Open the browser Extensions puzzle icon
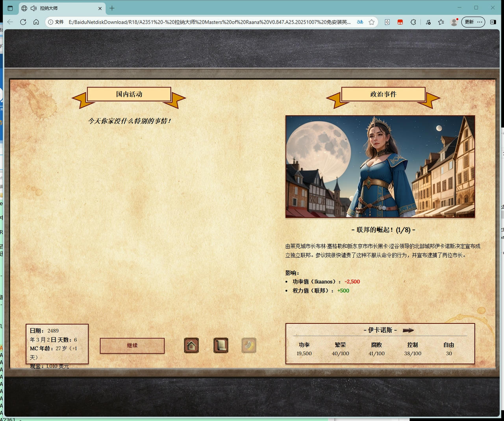The image size is (504, 421). pyautogui.click(x=413, y=22)
